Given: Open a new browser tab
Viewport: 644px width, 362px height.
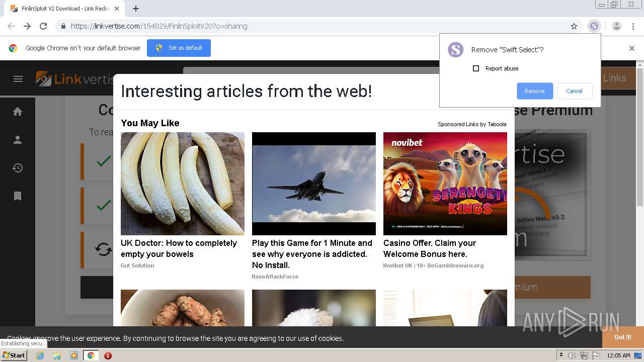Looking at the screenshot, I should click(x=136, y=9).
